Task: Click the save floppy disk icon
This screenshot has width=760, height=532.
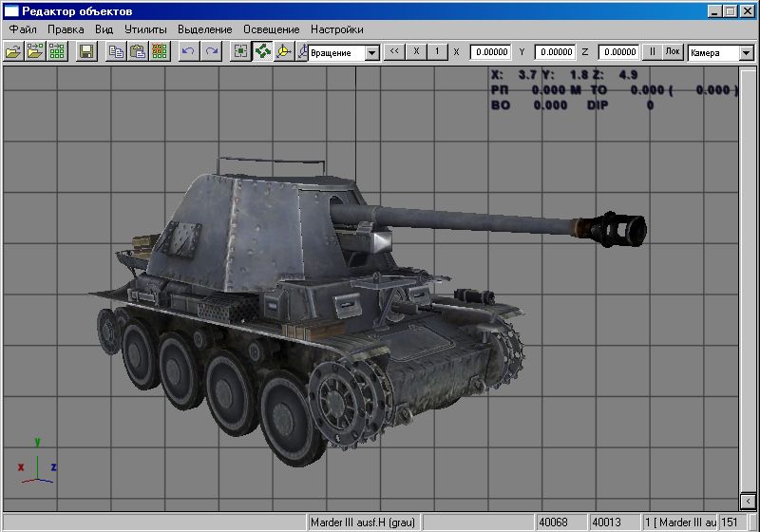Action: point(86,51)
